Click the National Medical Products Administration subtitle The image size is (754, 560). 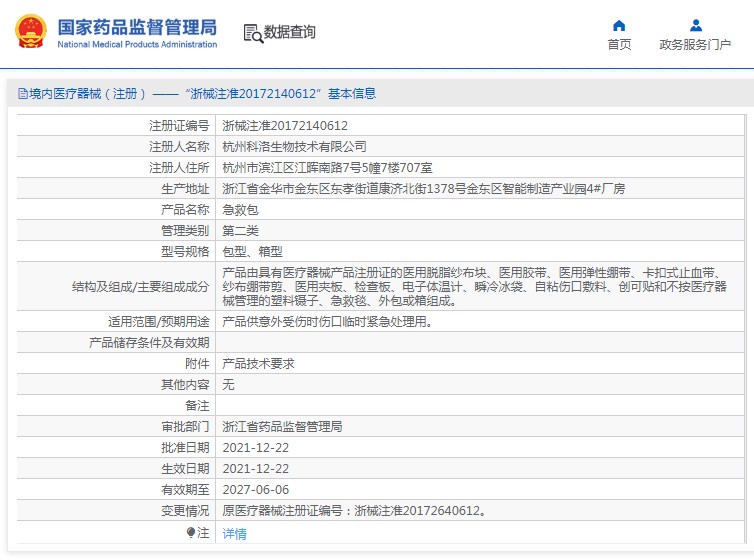tap(137, 44)
